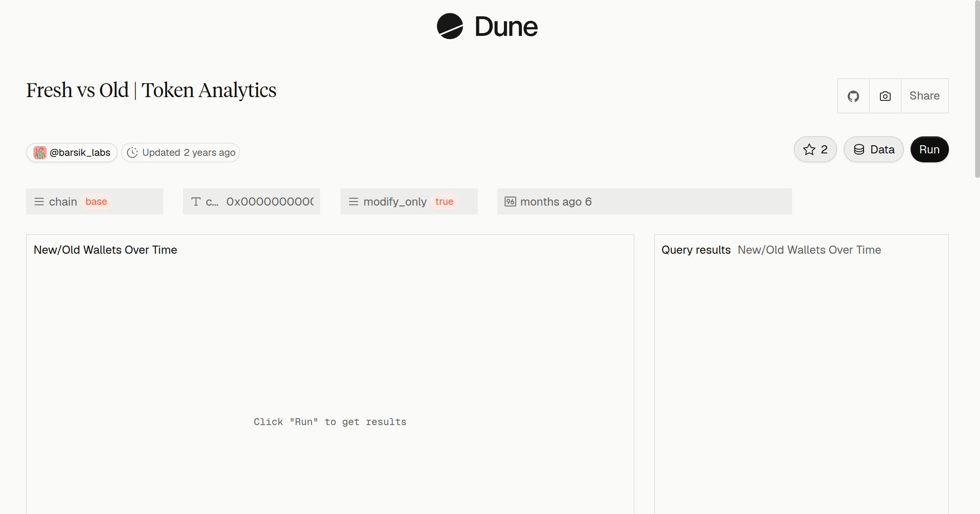980x514 pixels.
Task: Open the GitHub icon button
Action: 853,96
